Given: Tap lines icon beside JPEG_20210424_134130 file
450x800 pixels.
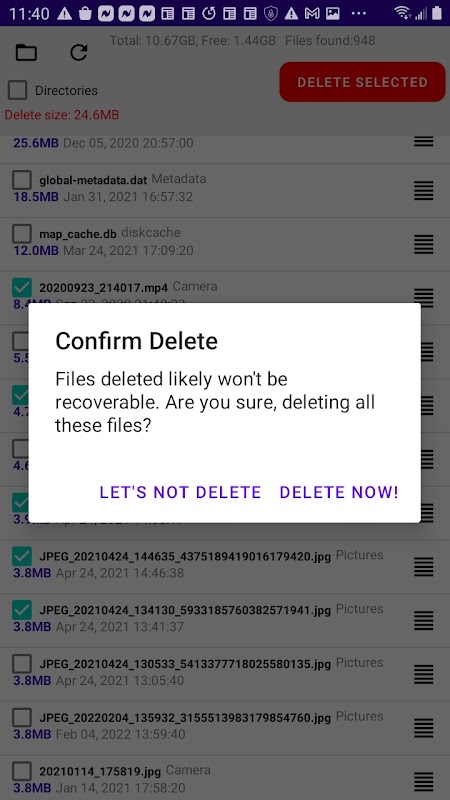Looking at the screenshot, I should [x=423, y=620].
